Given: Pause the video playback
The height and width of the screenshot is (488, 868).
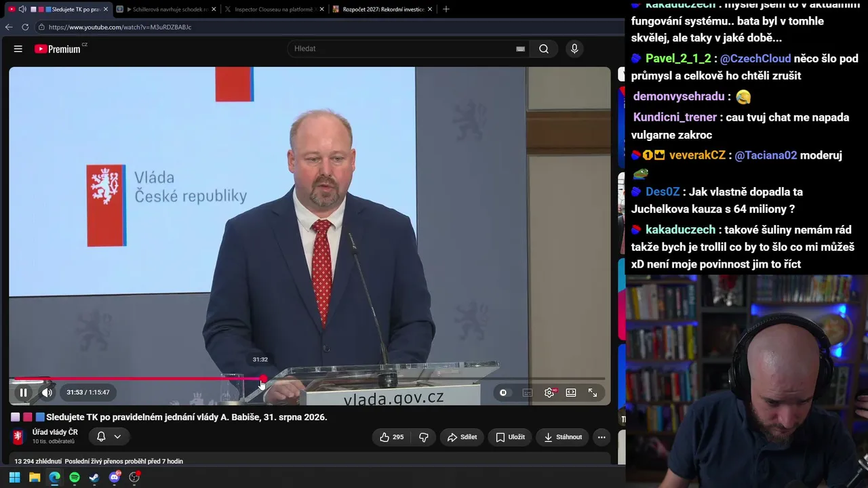Looking at the screenshot, I should click(x=23, y=392).
